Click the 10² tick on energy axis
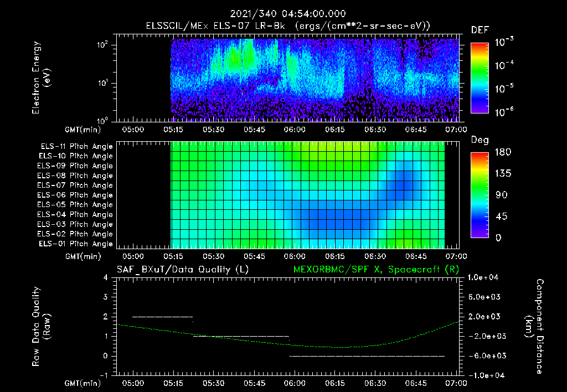Image resolution: width=567 pixels, height=392 pixels. click(102, 45)
